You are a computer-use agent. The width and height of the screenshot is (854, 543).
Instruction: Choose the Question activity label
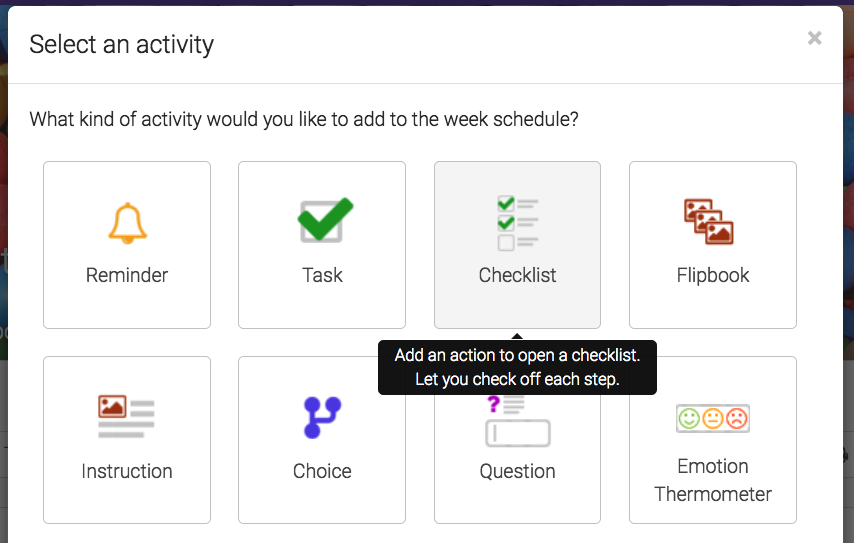point(517,471)
